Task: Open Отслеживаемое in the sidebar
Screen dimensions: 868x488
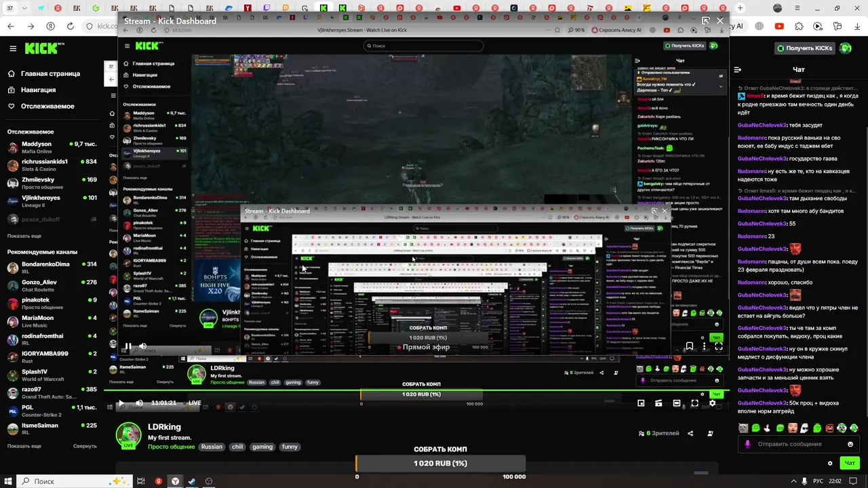Action: (41, 106)
